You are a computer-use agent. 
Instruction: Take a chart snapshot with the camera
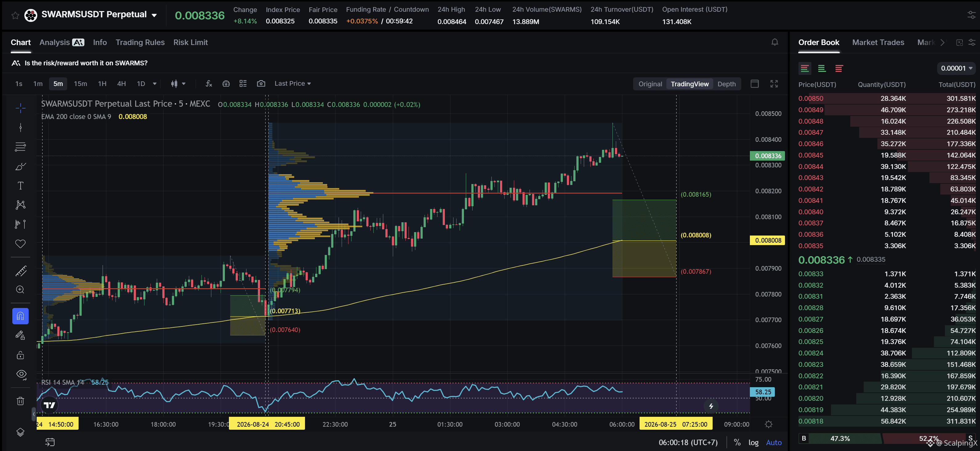coord(261,84)
